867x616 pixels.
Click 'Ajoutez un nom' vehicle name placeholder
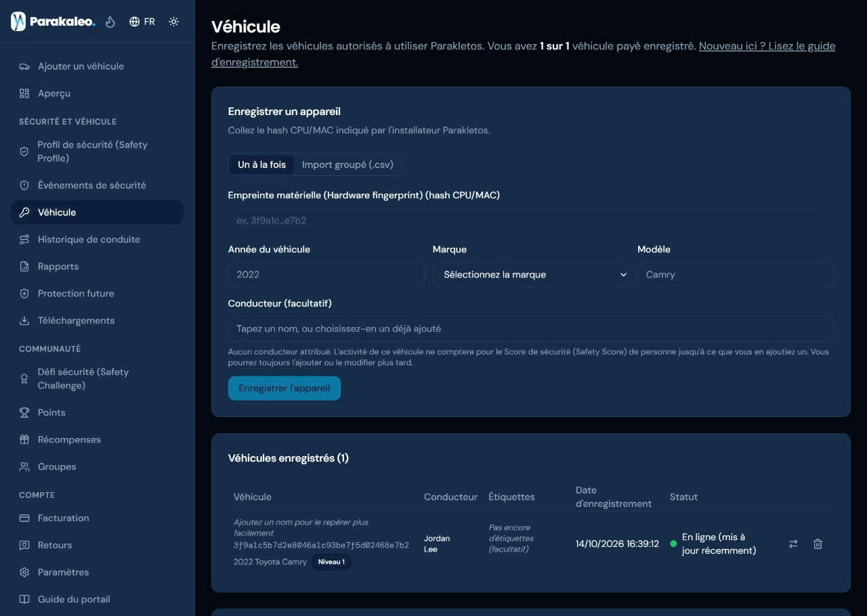click(x=301, y=528)
